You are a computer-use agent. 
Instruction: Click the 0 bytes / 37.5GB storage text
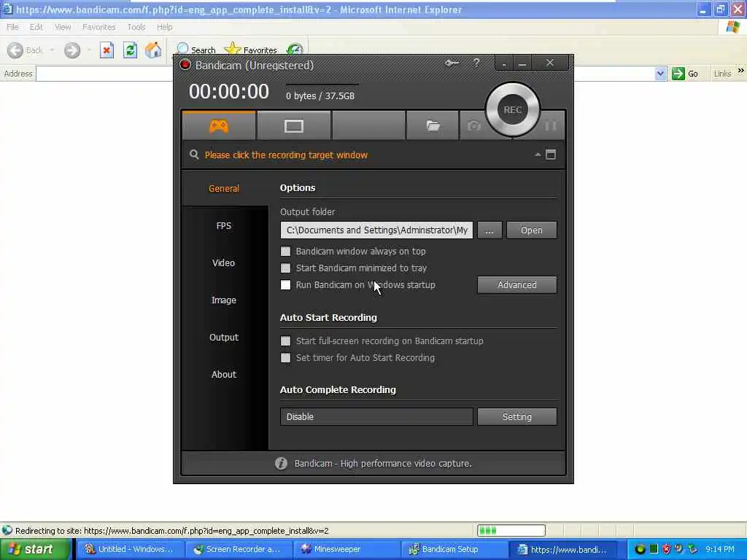point(320,96)
